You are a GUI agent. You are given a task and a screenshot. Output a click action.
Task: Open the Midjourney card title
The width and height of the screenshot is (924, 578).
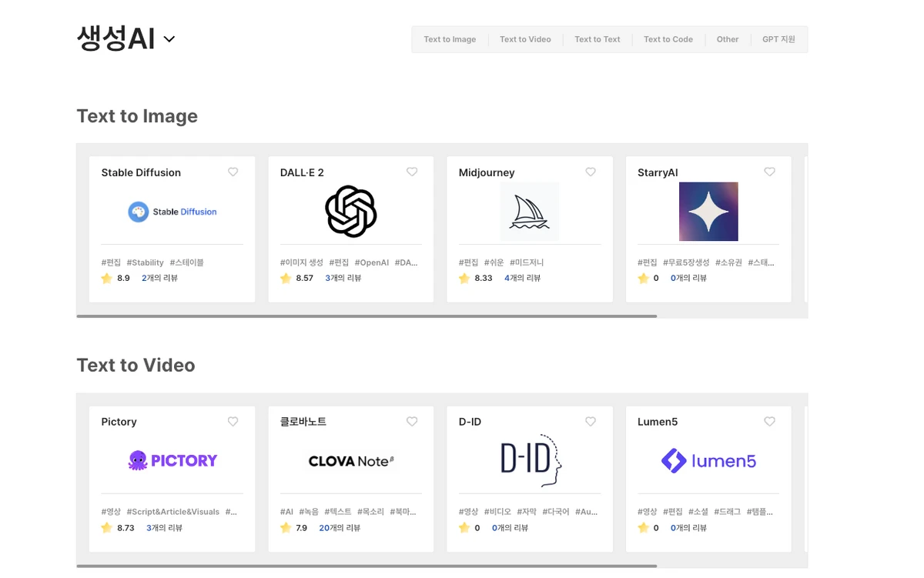[x=487, y=172]
